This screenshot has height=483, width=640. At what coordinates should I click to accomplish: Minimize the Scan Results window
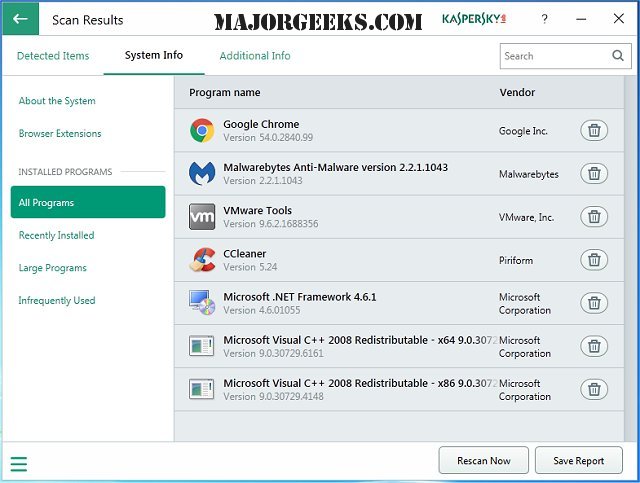[581, 19]
